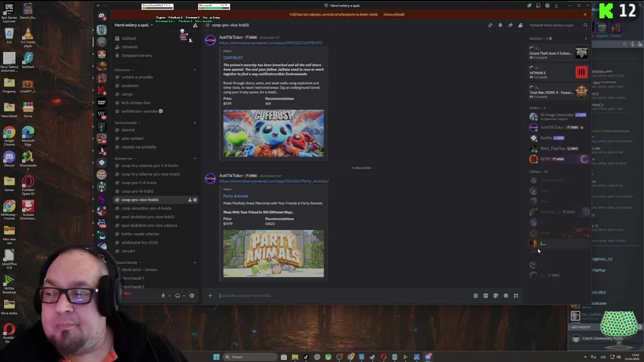
Task: Open server invite people icon near server name
Action: tap(195, 25)
